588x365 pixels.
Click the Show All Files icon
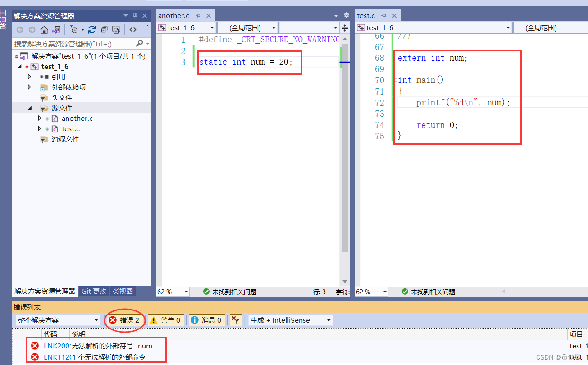click(116, 30)
